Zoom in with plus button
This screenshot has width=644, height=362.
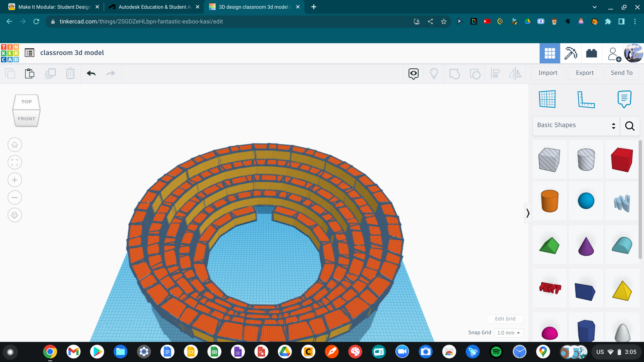click(x=15, y=180)
